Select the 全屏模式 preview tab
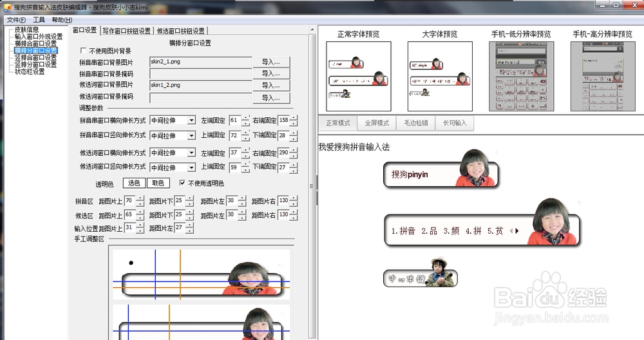644x340 pixels. coord(377,123)
